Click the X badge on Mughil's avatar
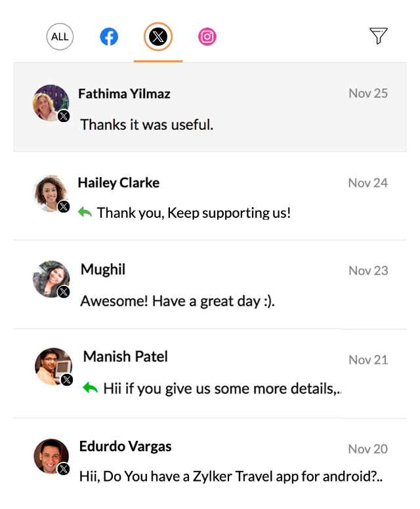Screen dimensions: 420x509 (64, 292)
